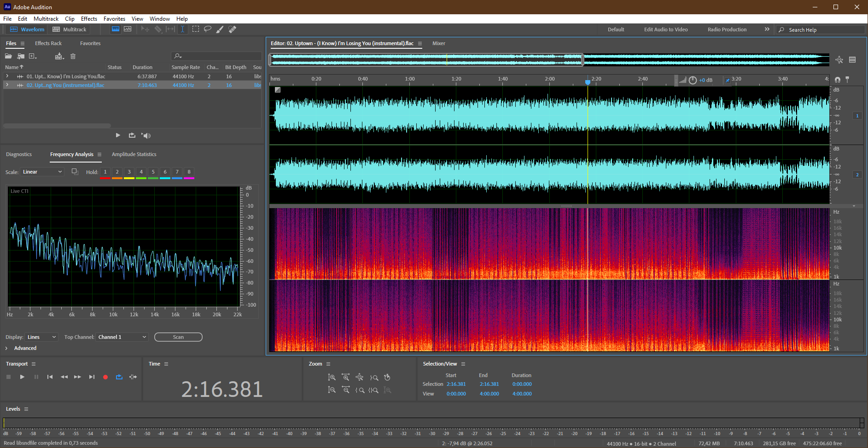The width and height of the screenshot is (868, 448).
Task: Toggle channel 2 enable button
Action: point(857,175)
